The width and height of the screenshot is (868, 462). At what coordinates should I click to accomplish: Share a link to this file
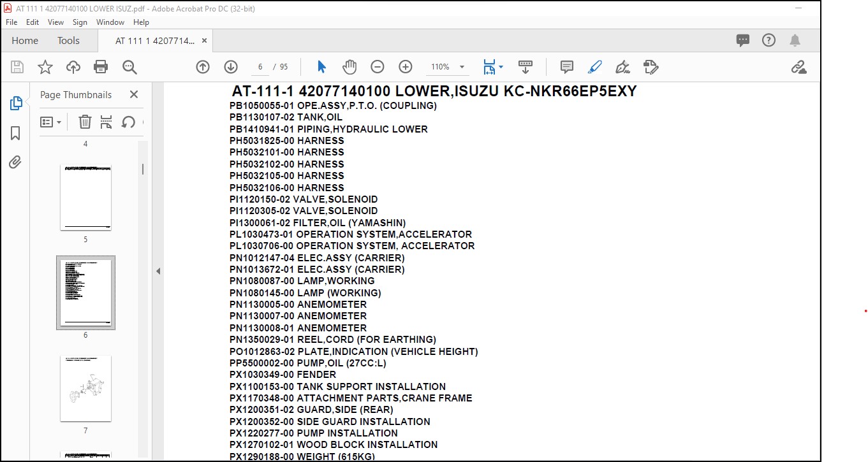pos(798,67)
